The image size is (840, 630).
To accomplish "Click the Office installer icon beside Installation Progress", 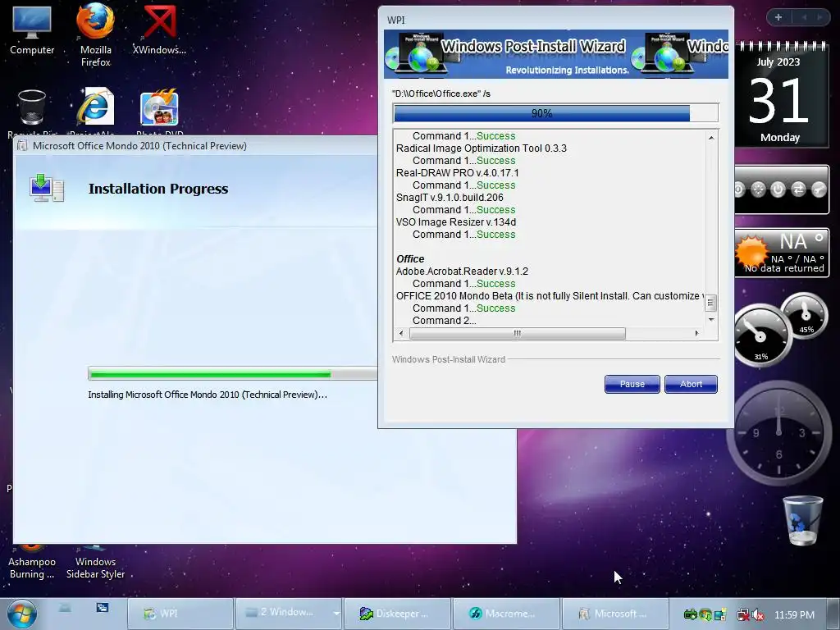I will (47, 189).
